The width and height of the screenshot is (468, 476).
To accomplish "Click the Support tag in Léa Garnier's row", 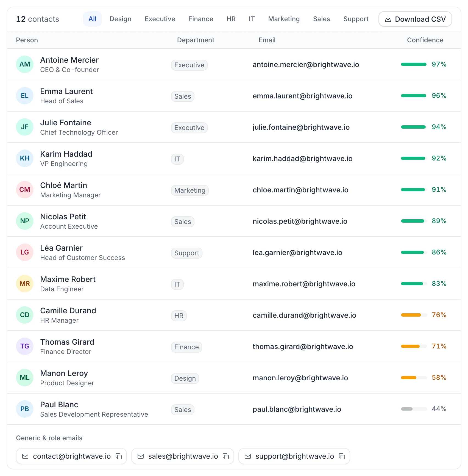I will coord(187,253).
